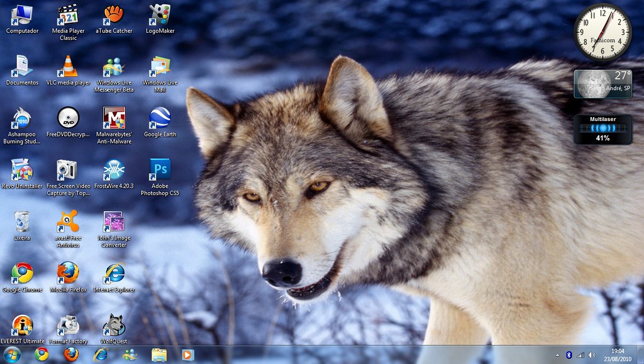
Task: Launch Media Player Classic shortcut
Action: [68, 23]
